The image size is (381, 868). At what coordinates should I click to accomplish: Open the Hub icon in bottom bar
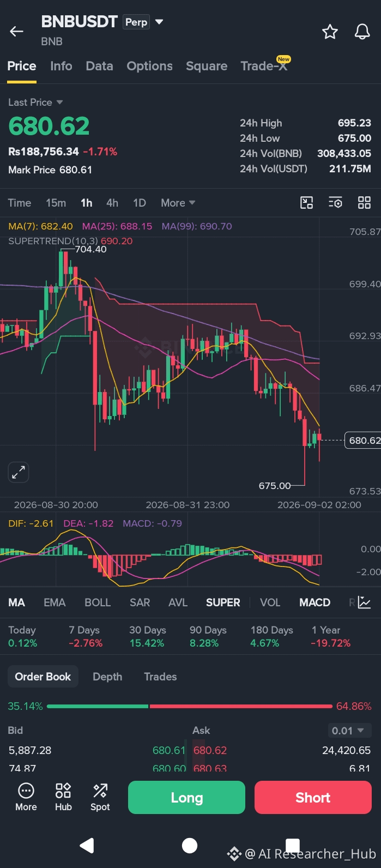(x=63, y=797)
